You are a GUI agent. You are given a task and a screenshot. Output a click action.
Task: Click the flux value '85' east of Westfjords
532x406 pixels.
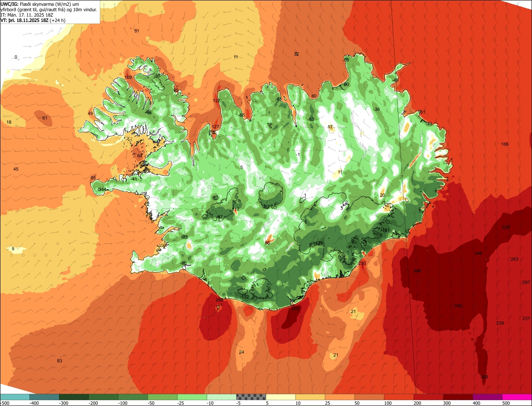pos(176,90)
